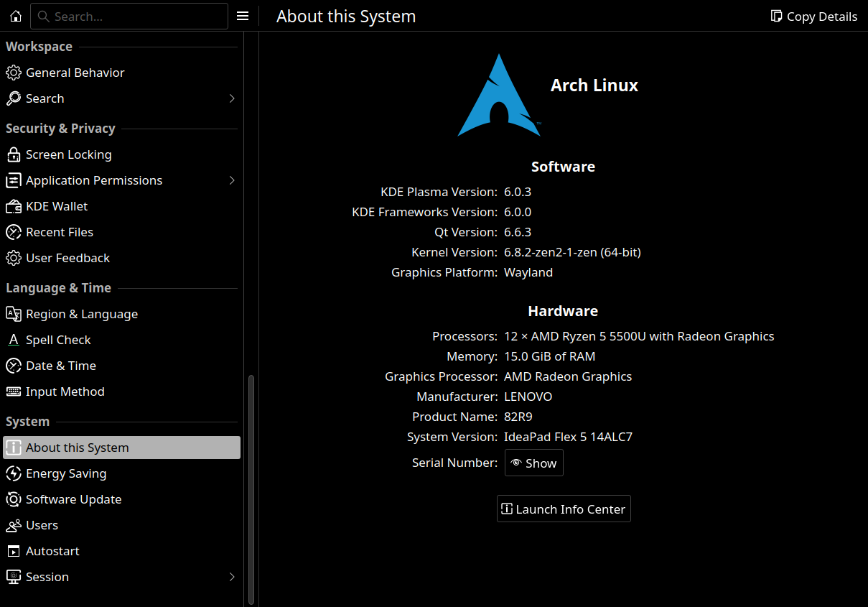Expand the Search submenu arrow

click(x=232, y=98)
